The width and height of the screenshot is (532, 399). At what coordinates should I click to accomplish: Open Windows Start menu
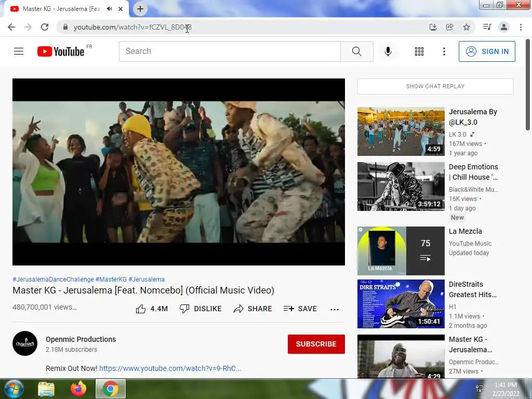13,389
